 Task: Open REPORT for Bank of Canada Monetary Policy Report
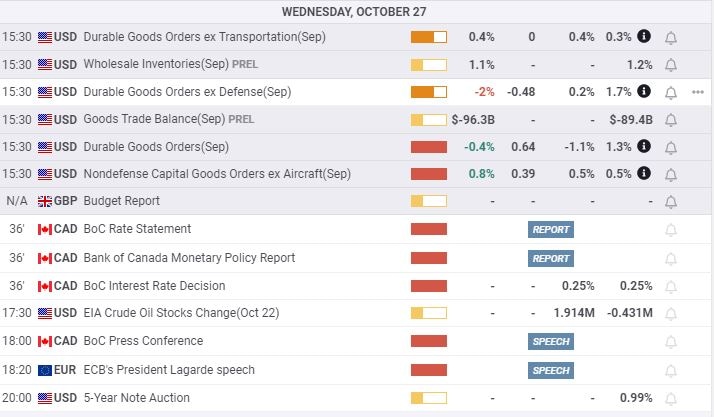[551, 258]
